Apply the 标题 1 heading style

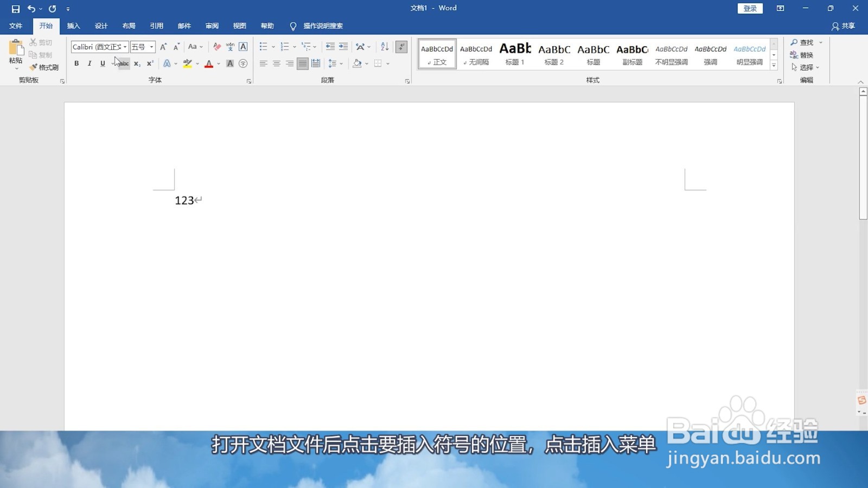[515, 54]
